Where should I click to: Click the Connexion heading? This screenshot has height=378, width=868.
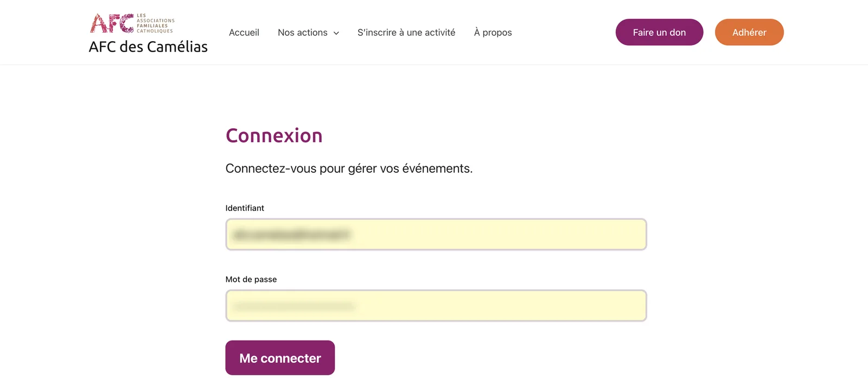(x=274, y=136)
